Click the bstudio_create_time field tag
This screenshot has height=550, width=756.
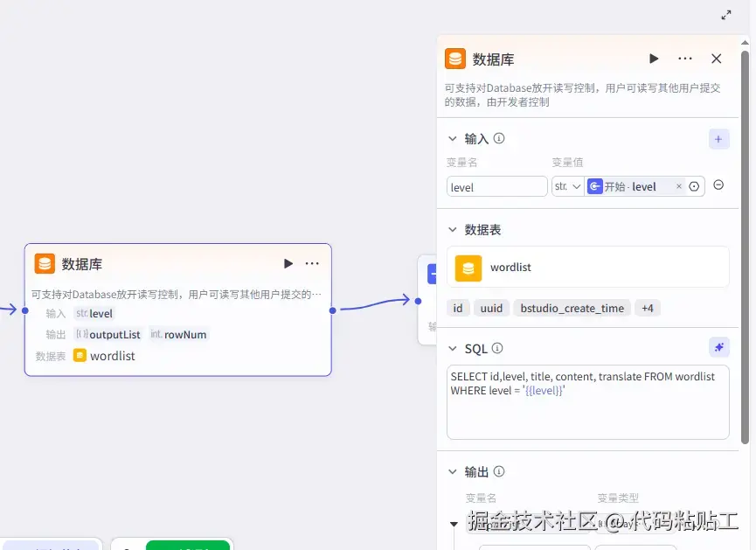coord(572,309)
